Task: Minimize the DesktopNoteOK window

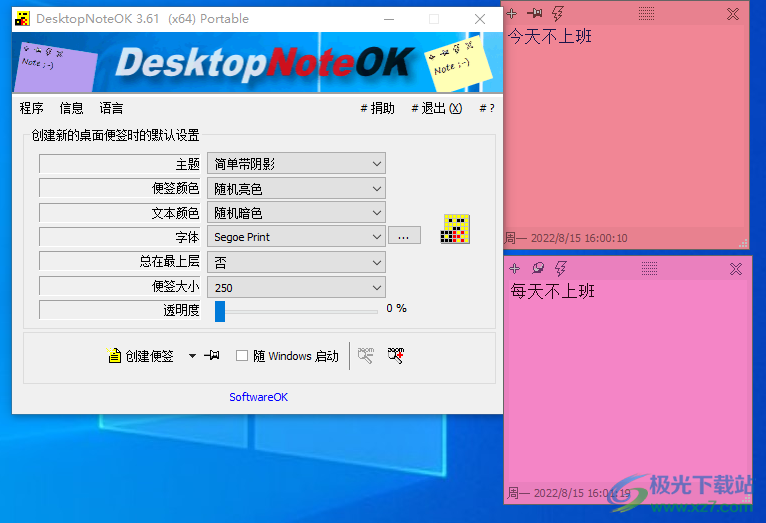Action: click(x=389, y=19)
